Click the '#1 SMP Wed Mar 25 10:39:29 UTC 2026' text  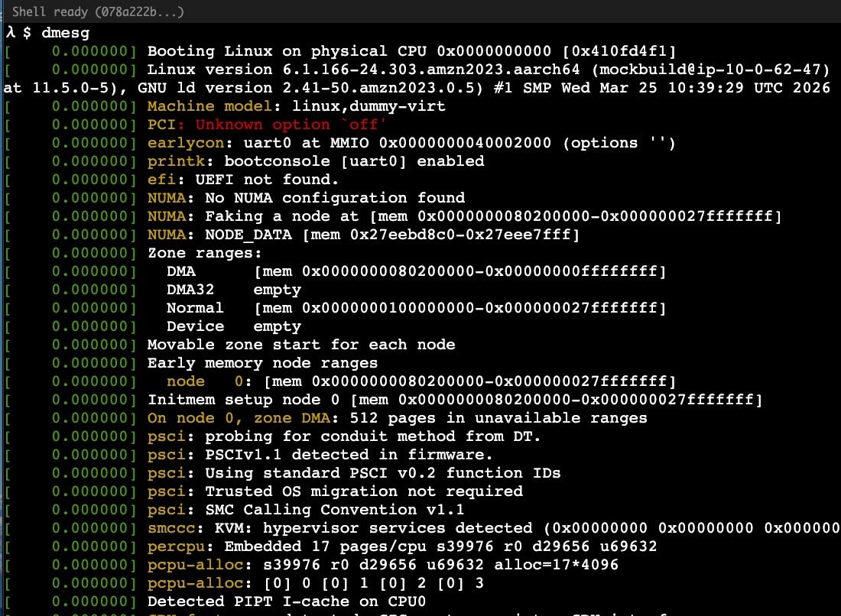[x=662, y=88]
